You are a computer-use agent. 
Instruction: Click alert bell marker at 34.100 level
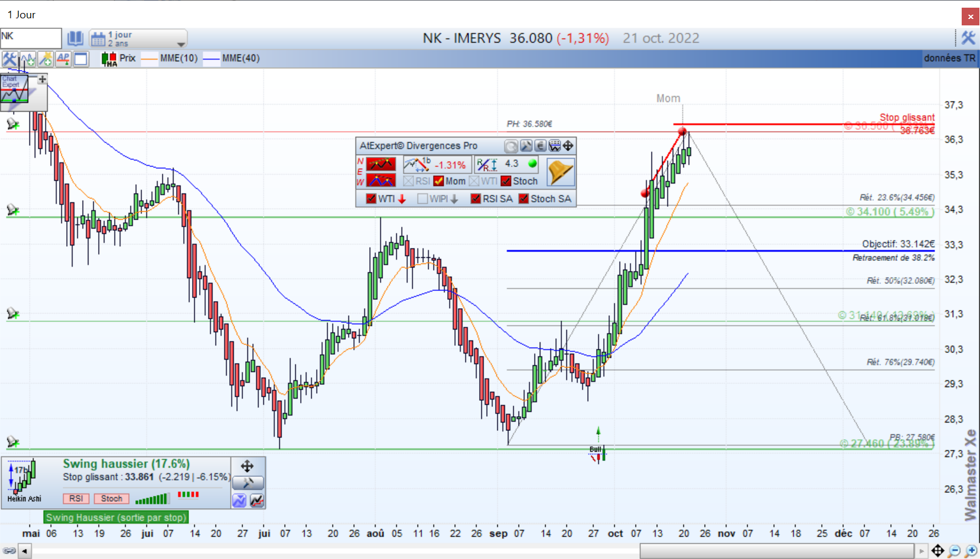pyautogui.click(x=12, y=210)
